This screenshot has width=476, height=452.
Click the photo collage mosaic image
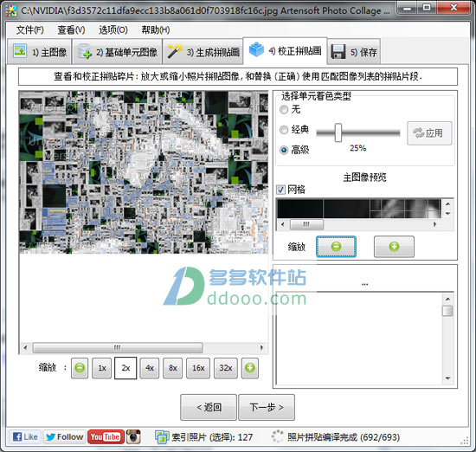pos(144,172)
